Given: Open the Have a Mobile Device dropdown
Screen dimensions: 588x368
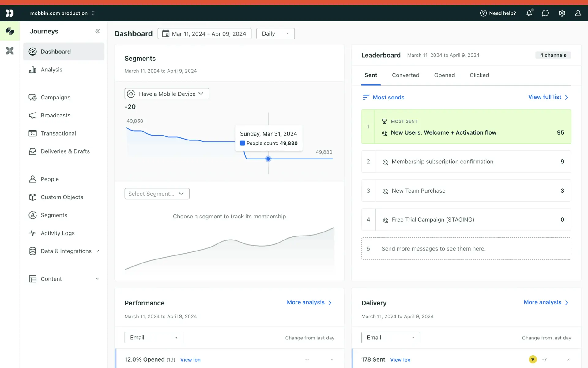Looking at the screenshot, I should point(167,94).
